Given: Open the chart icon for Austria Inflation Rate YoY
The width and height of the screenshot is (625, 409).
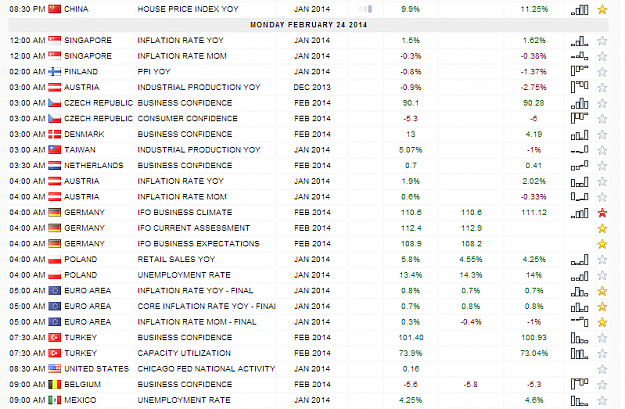Looking at the screenshot, I should [579, 182].
